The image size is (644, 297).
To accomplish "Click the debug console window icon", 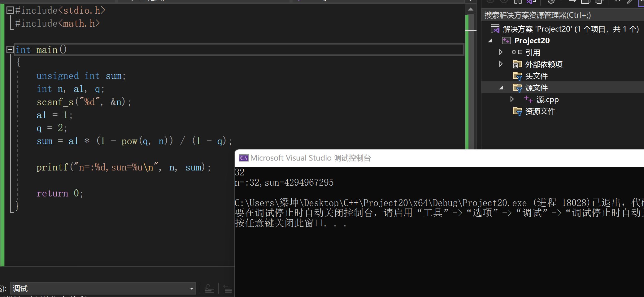I will (243, 158).
